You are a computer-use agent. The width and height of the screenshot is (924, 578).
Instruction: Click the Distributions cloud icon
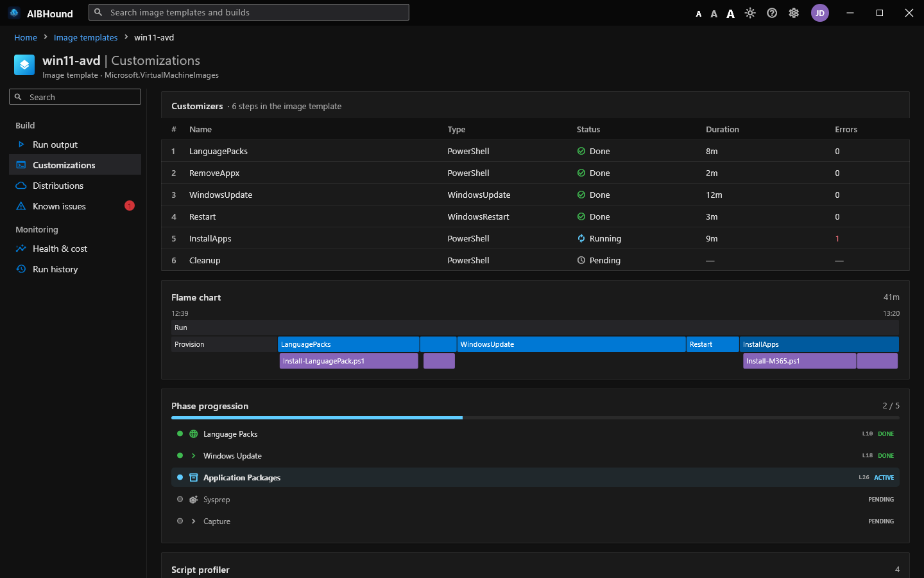pos(21,186)
